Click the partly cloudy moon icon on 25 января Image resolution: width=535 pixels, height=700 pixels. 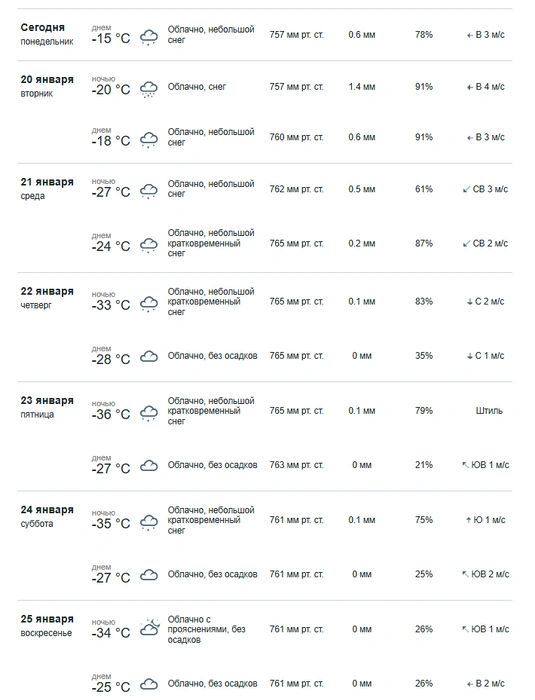click(x=150, y=627)
